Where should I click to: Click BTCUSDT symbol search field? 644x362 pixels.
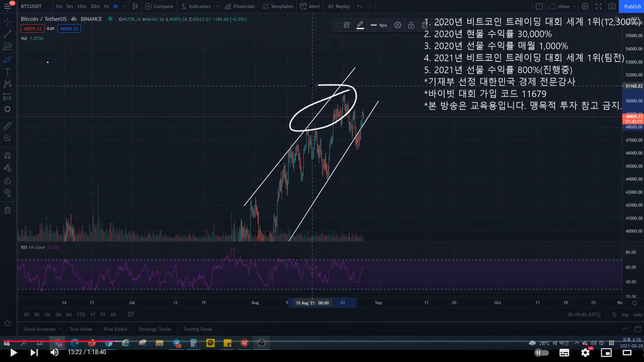pyautogui.click(x=31, y=6)
